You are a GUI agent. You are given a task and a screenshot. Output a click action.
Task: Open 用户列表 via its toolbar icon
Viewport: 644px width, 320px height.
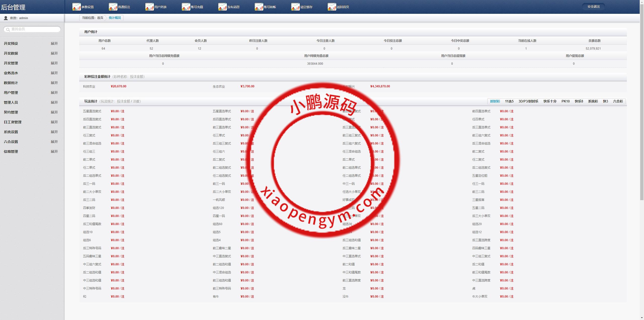click(149, 7)
